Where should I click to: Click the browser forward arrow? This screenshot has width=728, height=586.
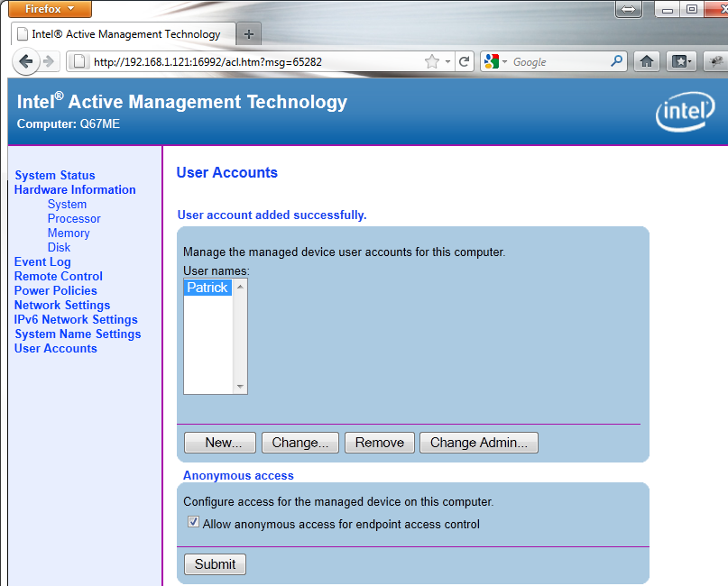click(49, 61)
